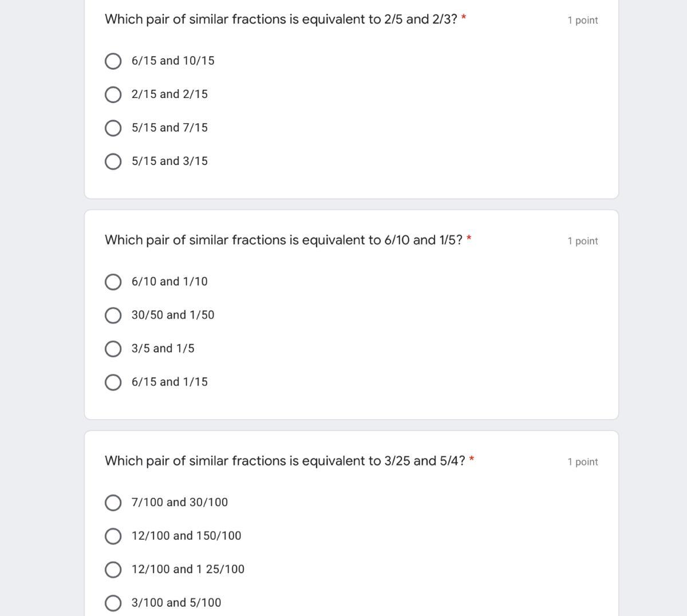Click the red required asterisk after "3/25 and 5/4?"

point(472,460)
